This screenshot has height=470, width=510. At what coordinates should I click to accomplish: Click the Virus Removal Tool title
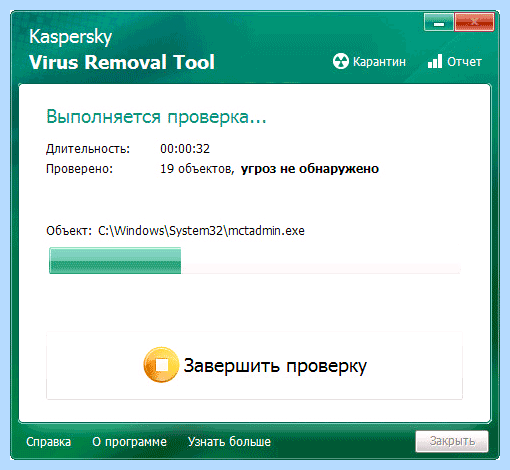pos(122,62)
